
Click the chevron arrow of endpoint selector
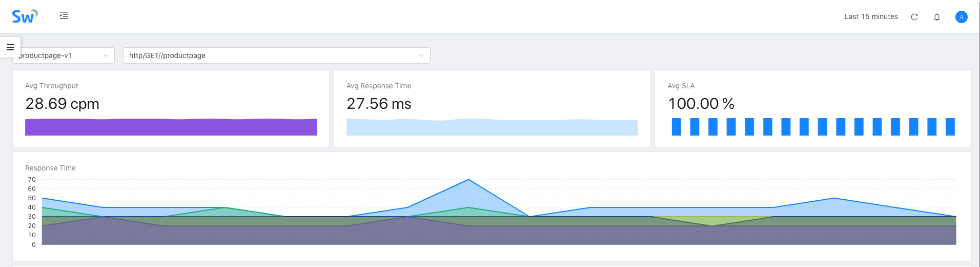coord(421,55)
